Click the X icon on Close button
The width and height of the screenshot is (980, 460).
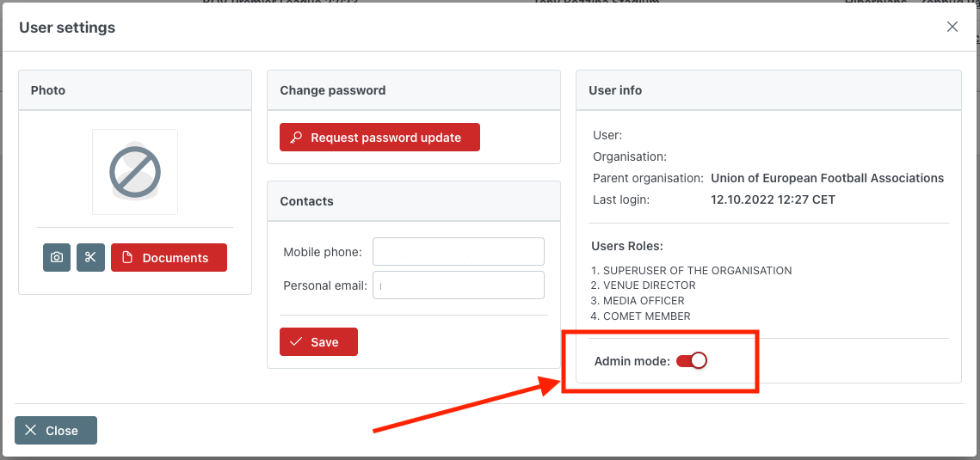[31, 431]
